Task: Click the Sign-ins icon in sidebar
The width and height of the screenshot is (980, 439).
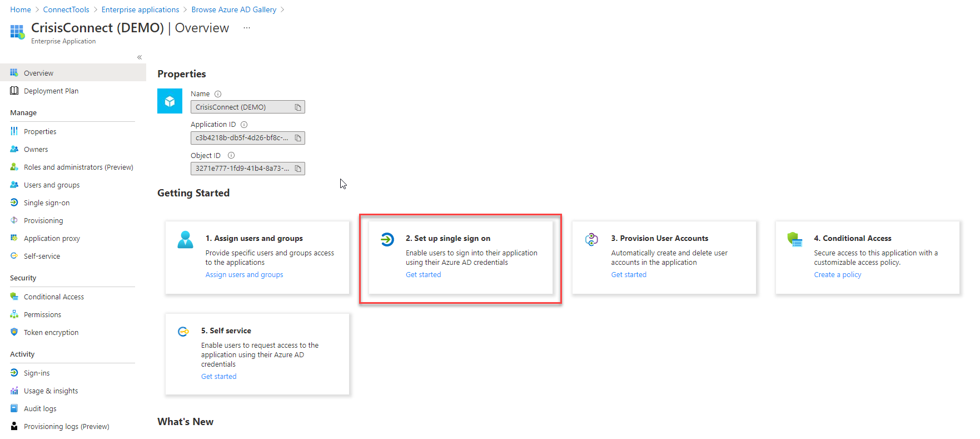Action: pos(14,373)
